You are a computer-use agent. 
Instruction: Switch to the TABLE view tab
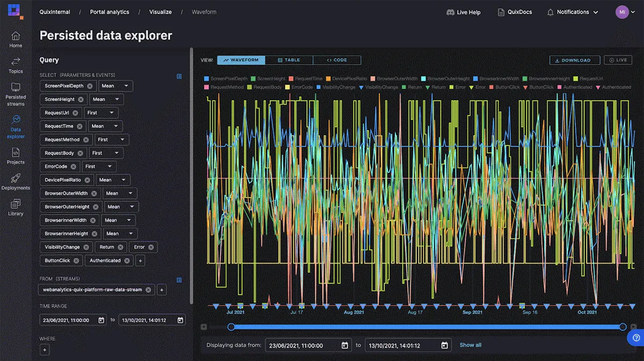click(x=289, y=60)
